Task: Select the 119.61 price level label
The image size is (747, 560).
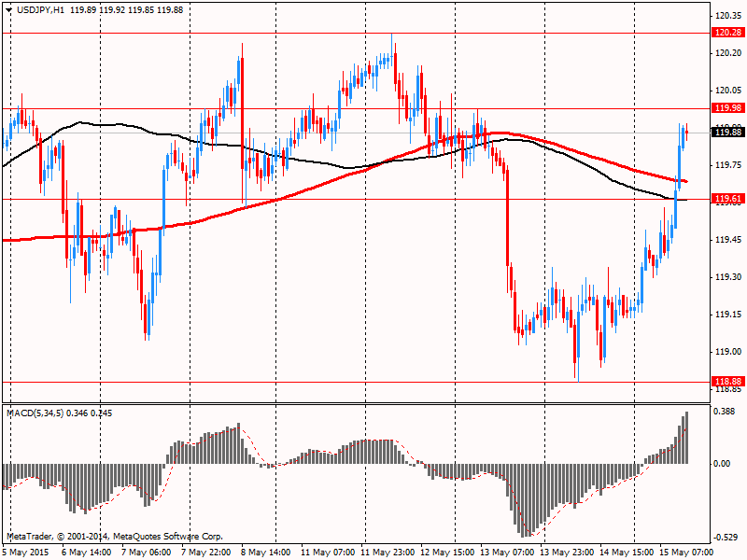Action: (728, 199)
